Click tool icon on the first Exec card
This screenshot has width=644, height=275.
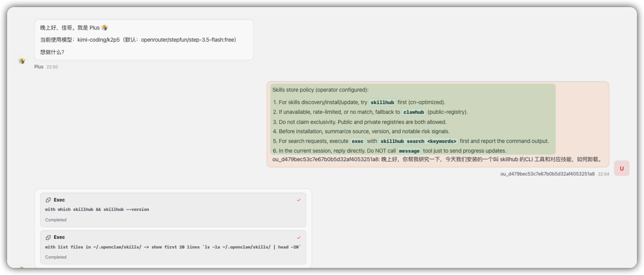tap(48, 200)
